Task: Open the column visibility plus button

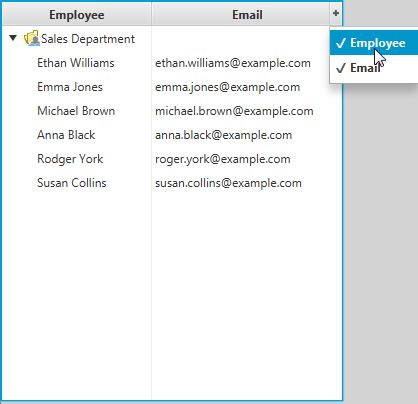Action: (x=336, y=13)
